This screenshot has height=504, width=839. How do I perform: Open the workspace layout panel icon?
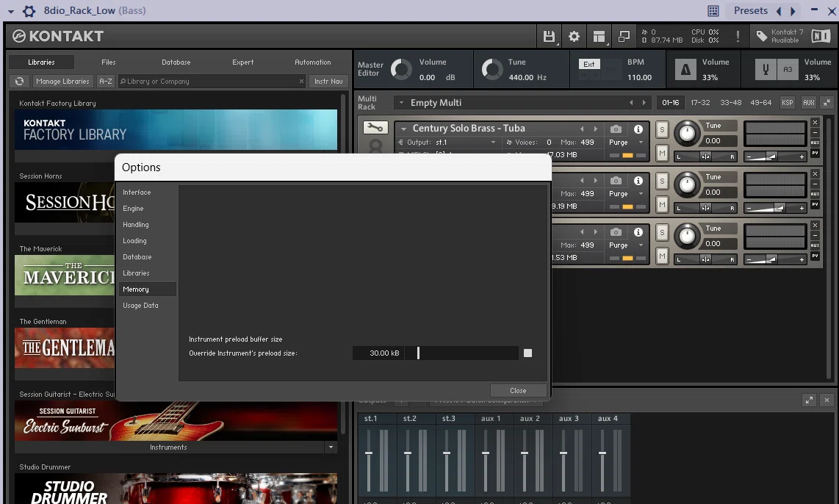pos(599,37)
